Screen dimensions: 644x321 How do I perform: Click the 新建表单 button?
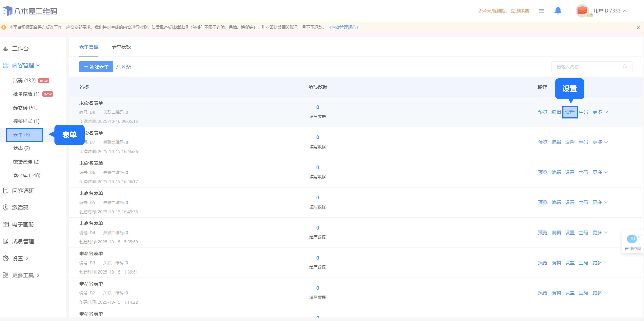point(96,67)
